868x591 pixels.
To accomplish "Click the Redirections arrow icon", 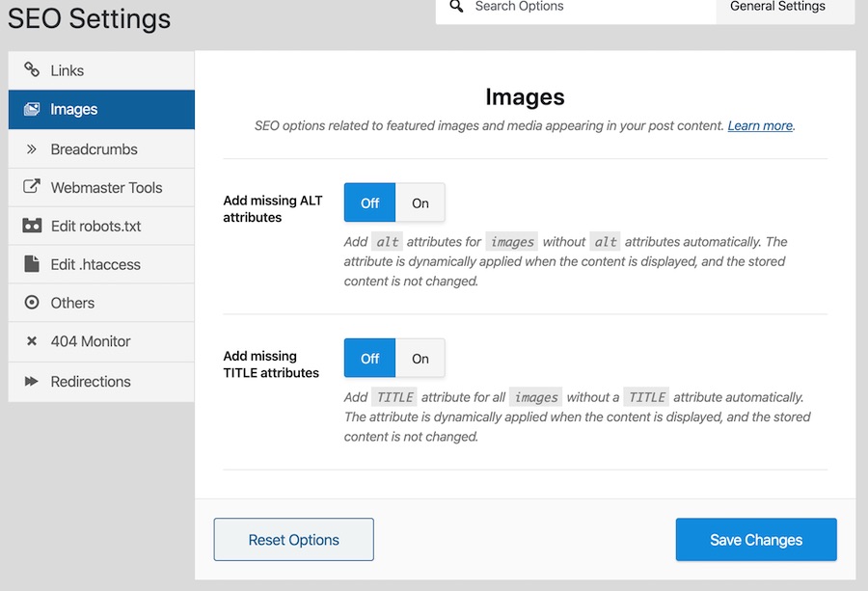I will (32, 381).
